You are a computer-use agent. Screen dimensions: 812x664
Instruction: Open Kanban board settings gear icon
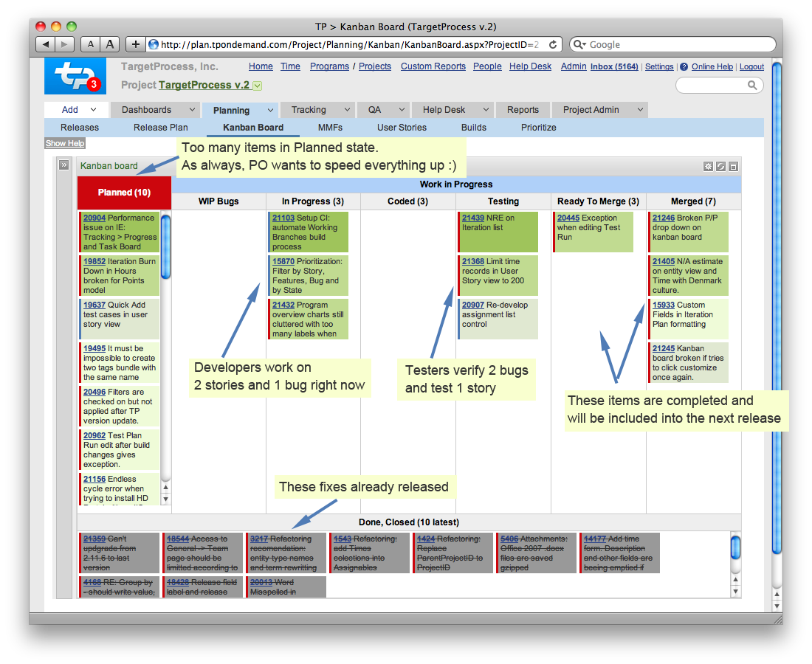(708, 166)
